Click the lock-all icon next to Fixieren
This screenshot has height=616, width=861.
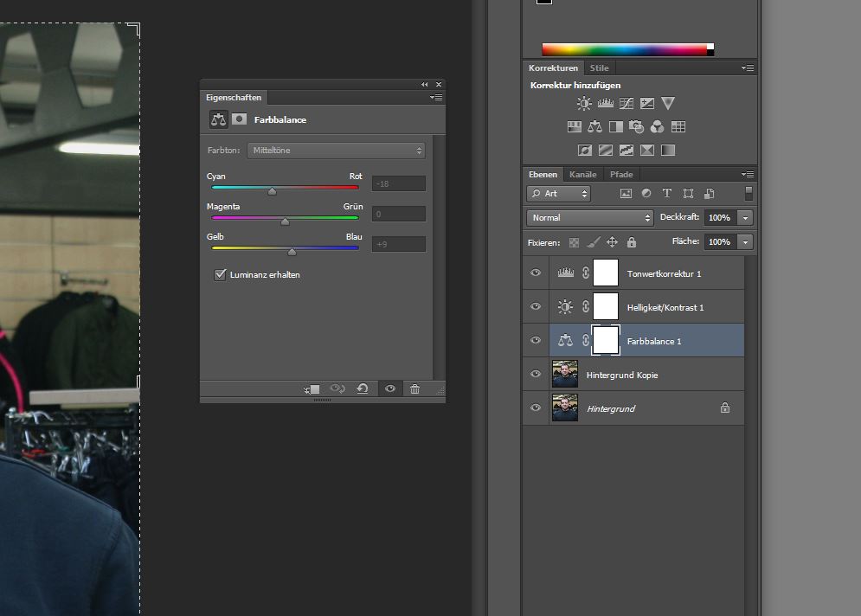(632, 243)
